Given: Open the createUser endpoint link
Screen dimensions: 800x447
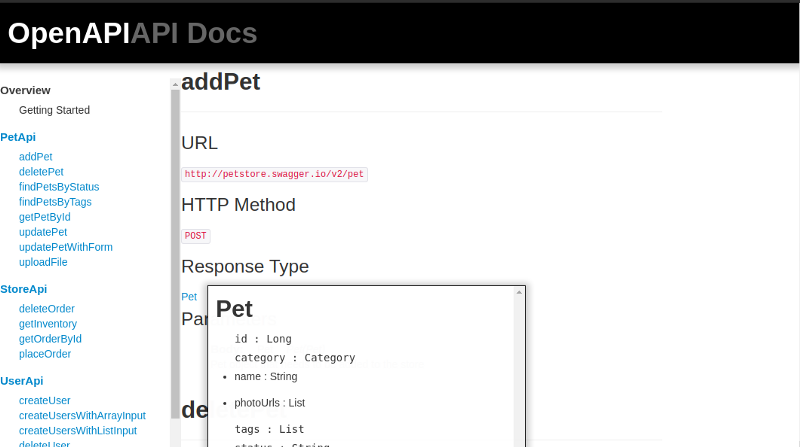Looking at the screenshot, I should [x=44, y=401].
